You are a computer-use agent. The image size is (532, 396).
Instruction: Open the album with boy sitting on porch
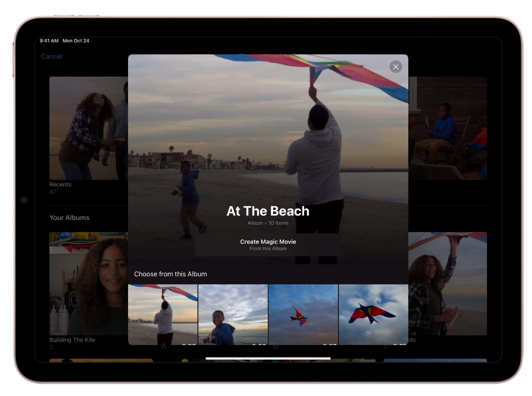click(x=448, y=128)
